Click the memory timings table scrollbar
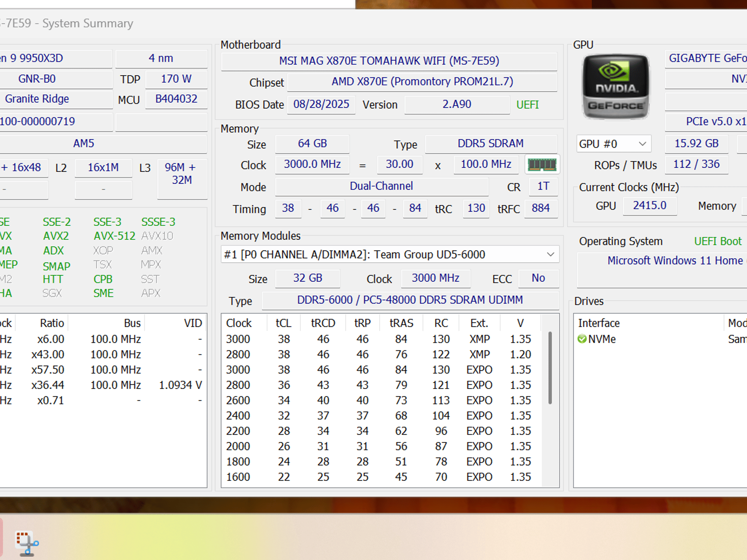The width and height of the screenshot is (747, 560). 550,367
